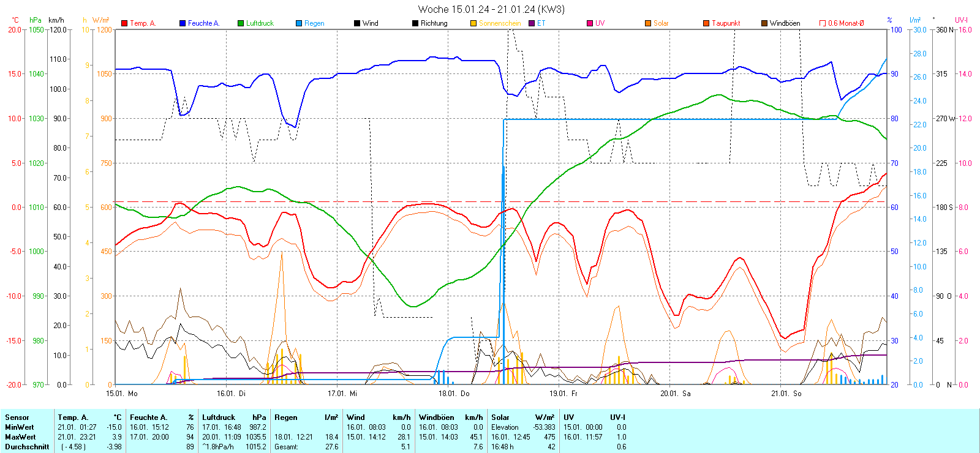The height and width of the screenshot is (453, 980).
Task: Select the 18.01. Do date axis label
Action: [x=454, y=394]
